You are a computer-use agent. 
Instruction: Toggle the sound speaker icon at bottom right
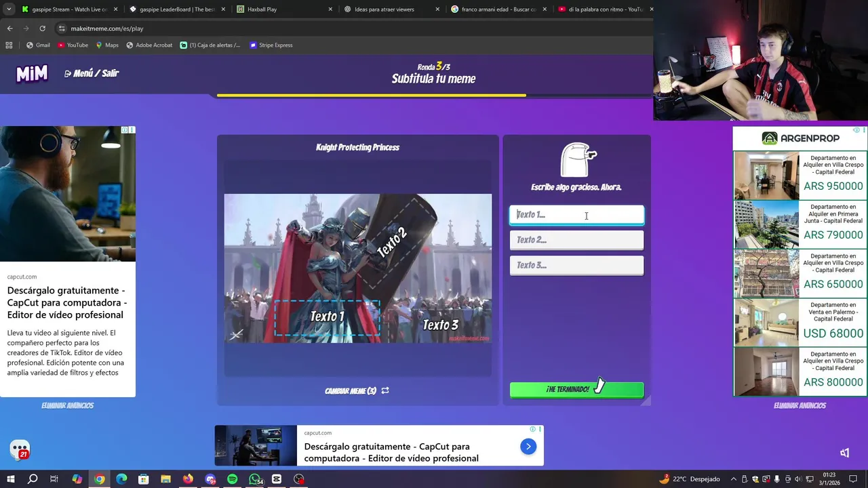point(844,453)
